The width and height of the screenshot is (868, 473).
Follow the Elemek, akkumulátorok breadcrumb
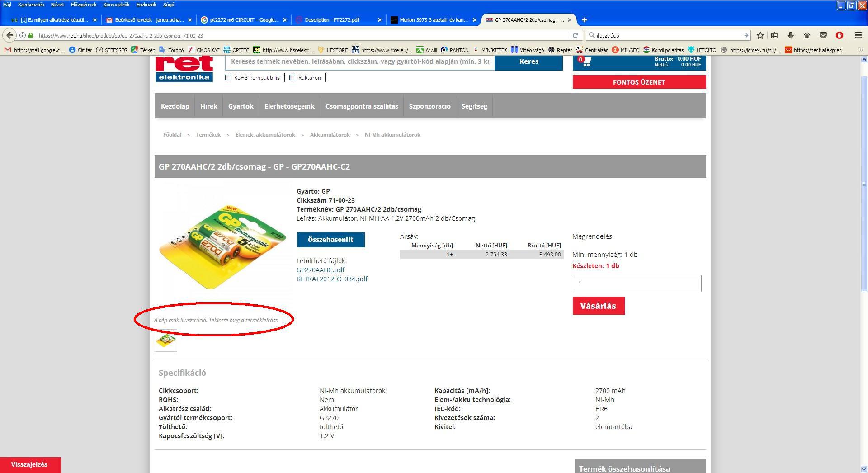tap(265, 135)
